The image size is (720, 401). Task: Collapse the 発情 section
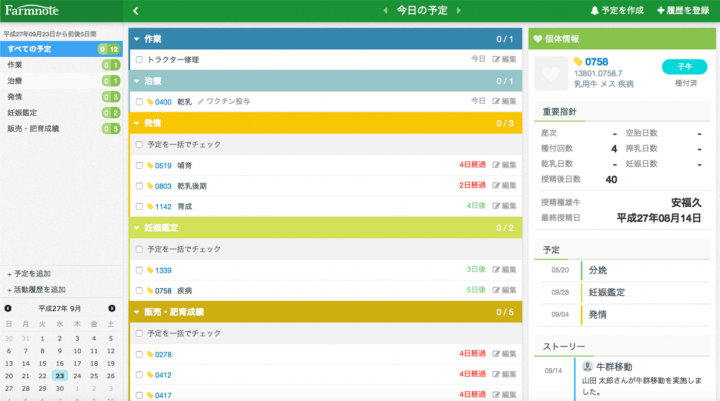coord(137,123)
